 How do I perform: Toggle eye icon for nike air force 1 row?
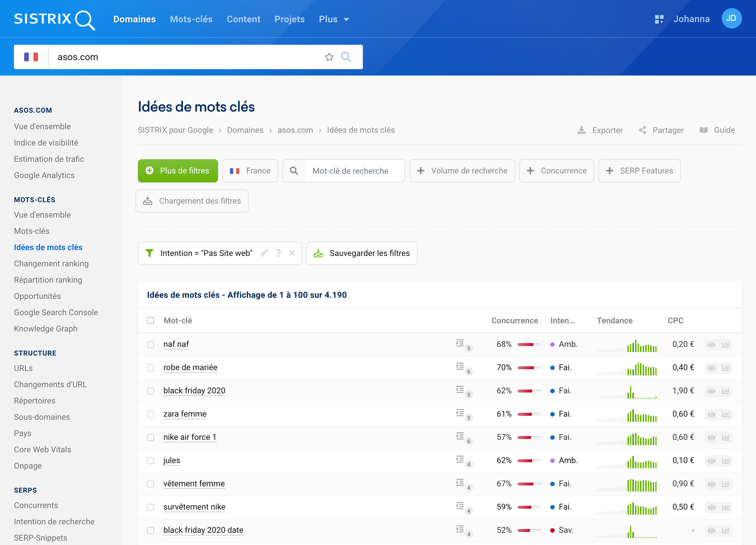711,438
